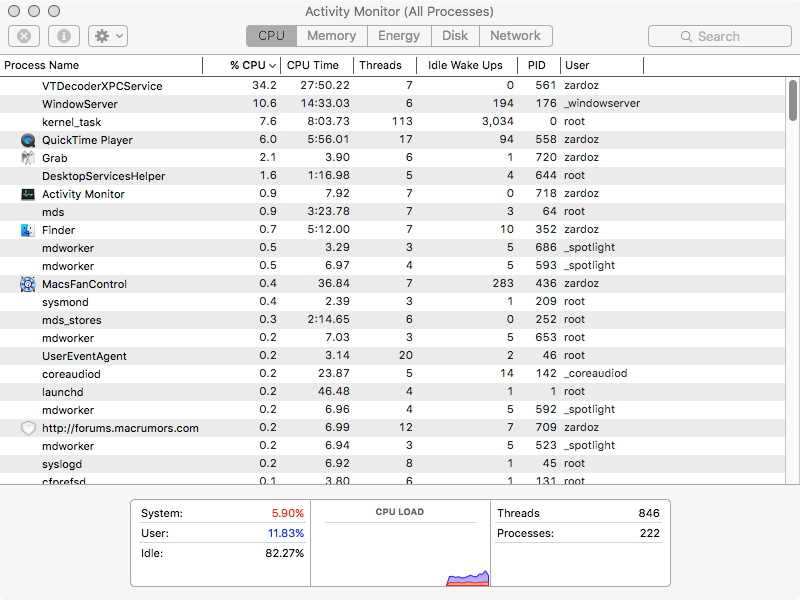The width and height of the screenshot is (800, 600).
Task: Switch to the Disk tab
Action: (x=455, y=36)
